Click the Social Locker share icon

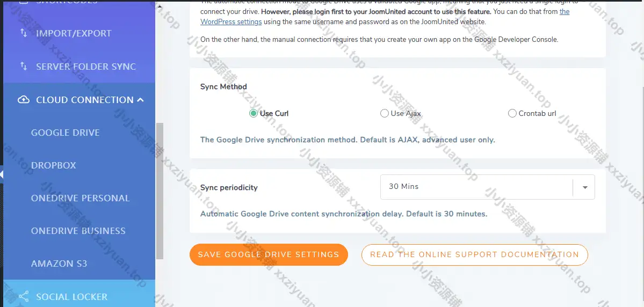click(x=24, y=297)
